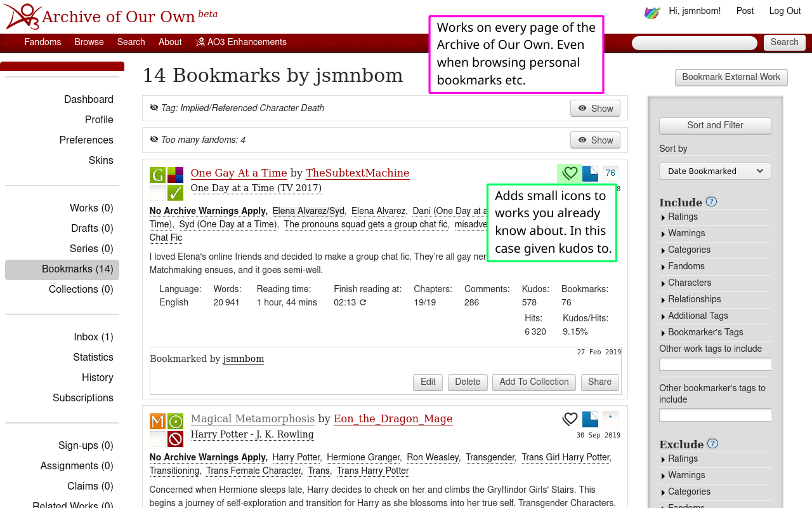Edit the One Gay At a Time bookmark
The height and width of the screenshot is (508, 812).
(428, 382)
